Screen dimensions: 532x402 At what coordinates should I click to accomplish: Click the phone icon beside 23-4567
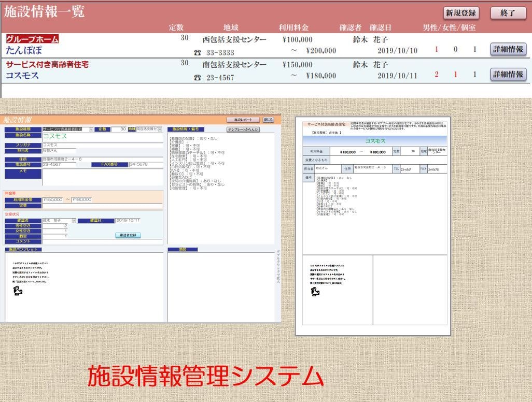(x=197, y=78)
